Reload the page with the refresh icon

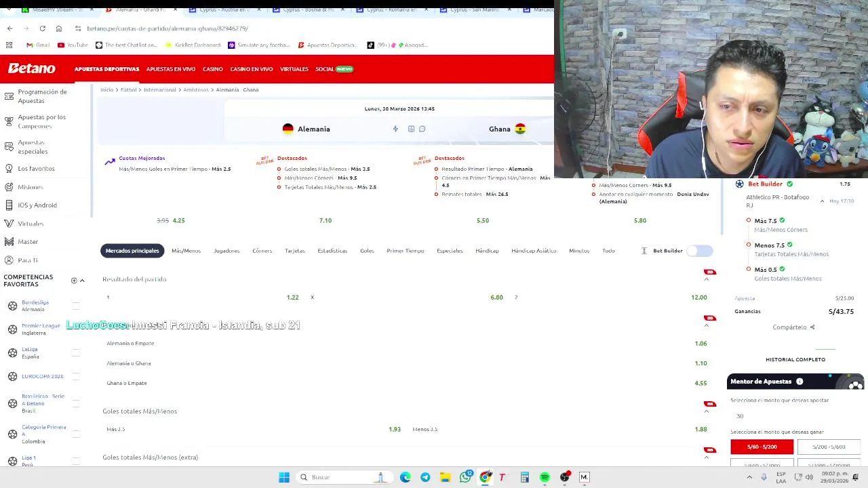pos(42,28)
